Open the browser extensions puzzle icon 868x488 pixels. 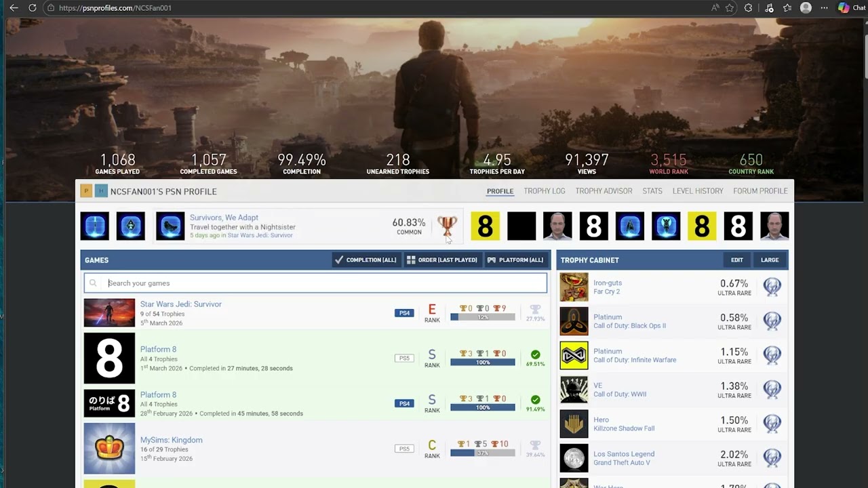748,7
